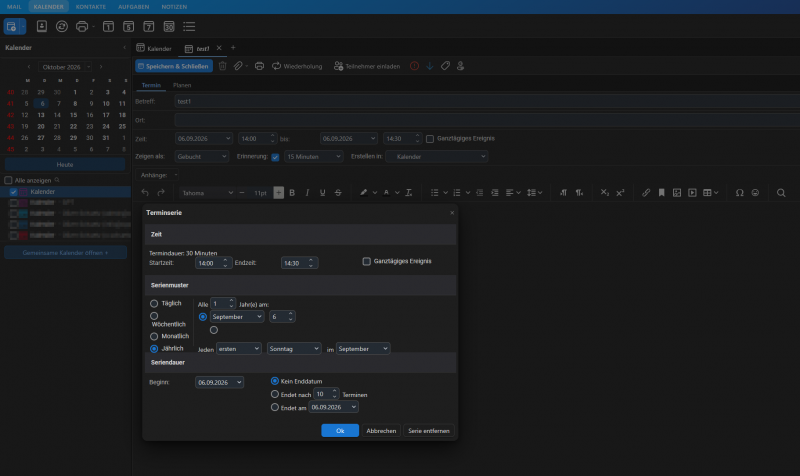Select Wöchentlich recurrence pattern
This screenshot has height=476, width=800.
click(x=154, y=316)
